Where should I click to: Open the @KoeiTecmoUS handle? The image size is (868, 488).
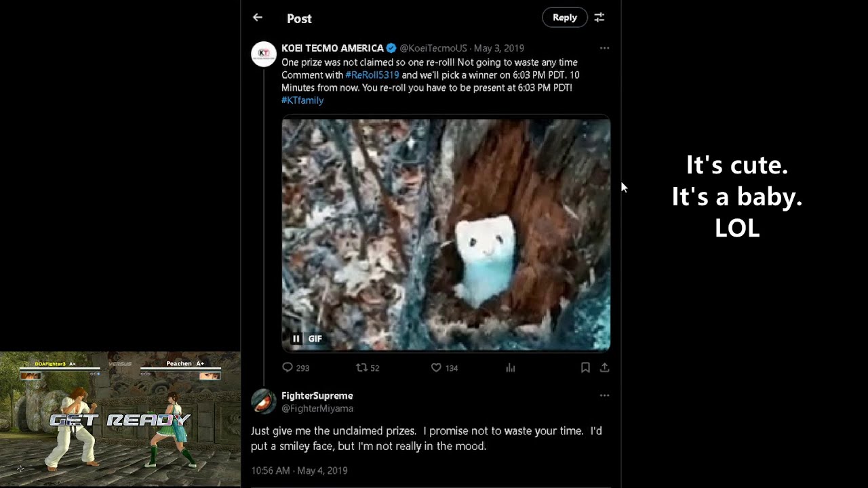[433, 48]
